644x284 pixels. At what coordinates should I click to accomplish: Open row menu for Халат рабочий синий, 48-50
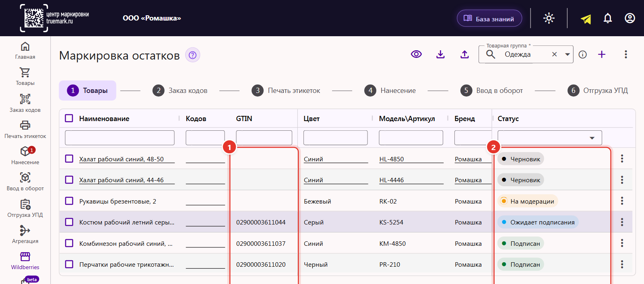coord(622,159)
